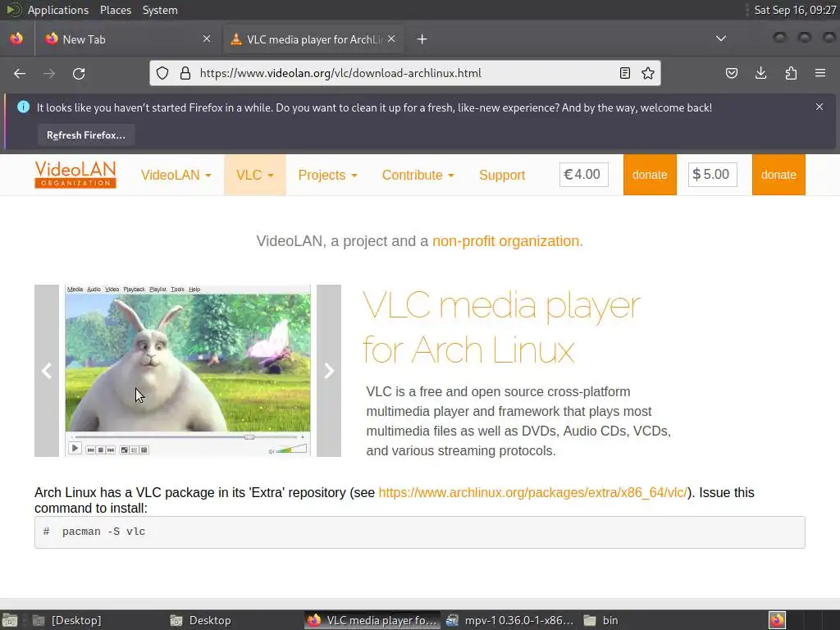Click the Firefox icon in bottom panel tray
Screen dimensions: 840x630
coord(778,620)
